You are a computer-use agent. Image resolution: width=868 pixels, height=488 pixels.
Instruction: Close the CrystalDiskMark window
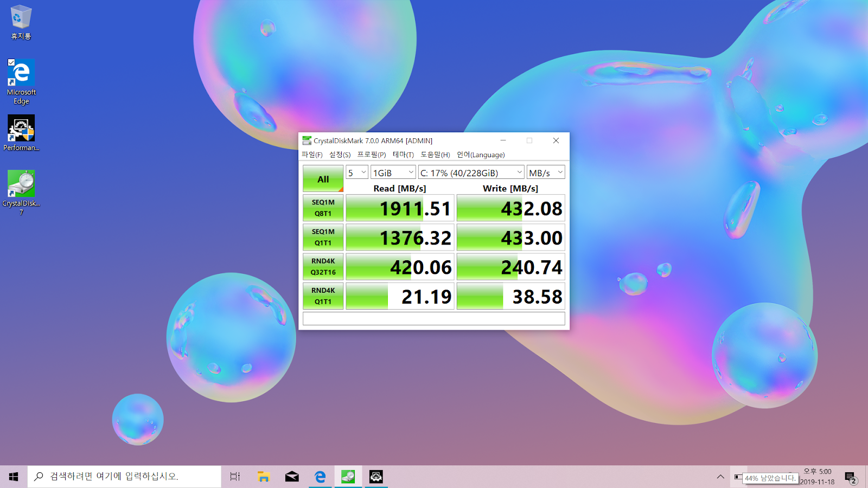click(556, 140)
